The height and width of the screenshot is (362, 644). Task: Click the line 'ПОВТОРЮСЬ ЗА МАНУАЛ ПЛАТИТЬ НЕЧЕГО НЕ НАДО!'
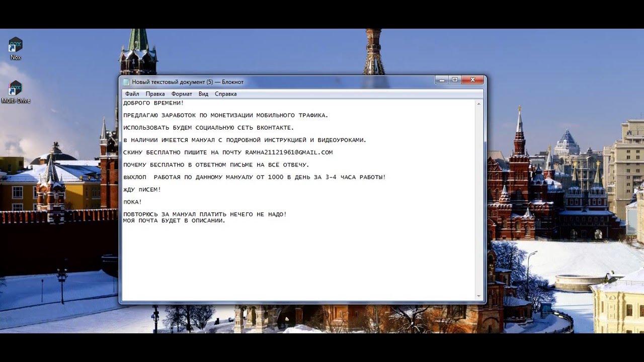coord(205,214)
